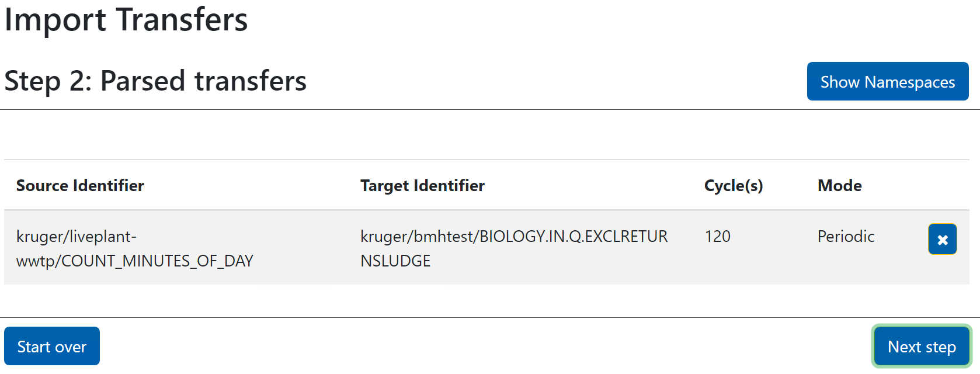Click the Step 2: Parsed transfers heading

[155, 81]
